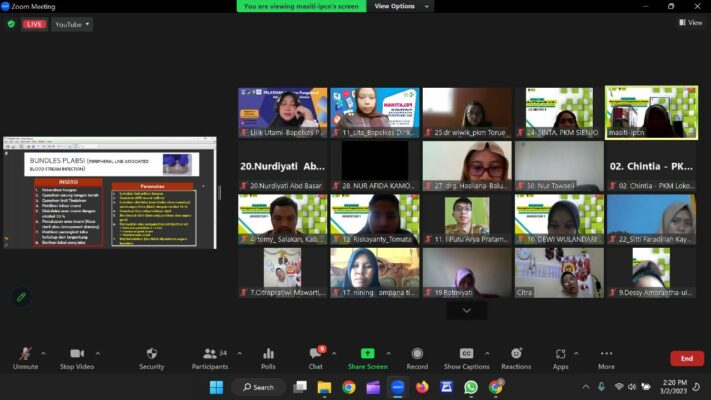
Task: Select Lilik Utami's video thumbnail
Action: (x=282, y=112)
